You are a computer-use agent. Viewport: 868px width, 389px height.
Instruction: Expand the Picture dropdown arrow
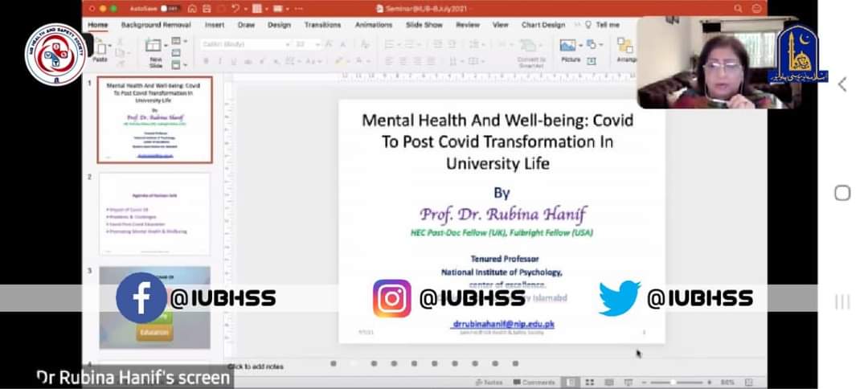pos(581,45)
